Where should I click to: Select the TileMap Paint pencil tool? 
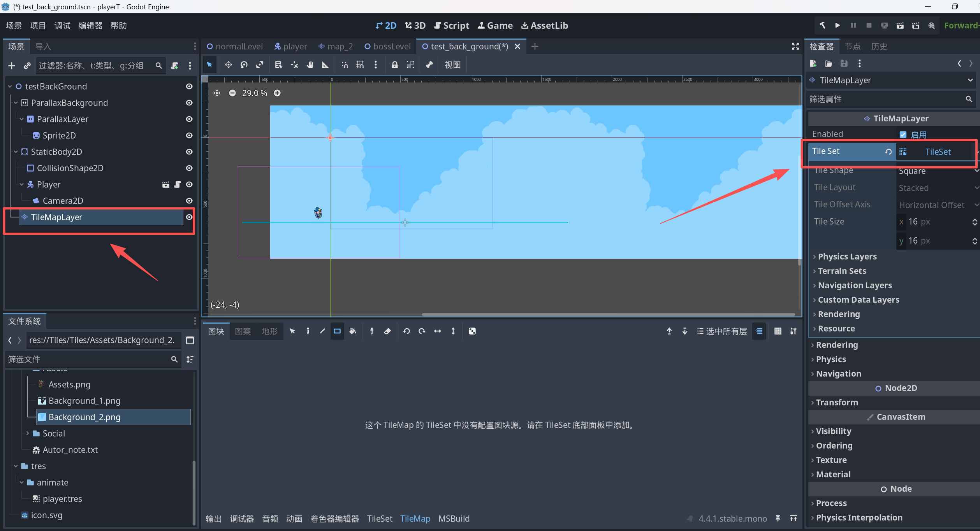coord(308,331)
